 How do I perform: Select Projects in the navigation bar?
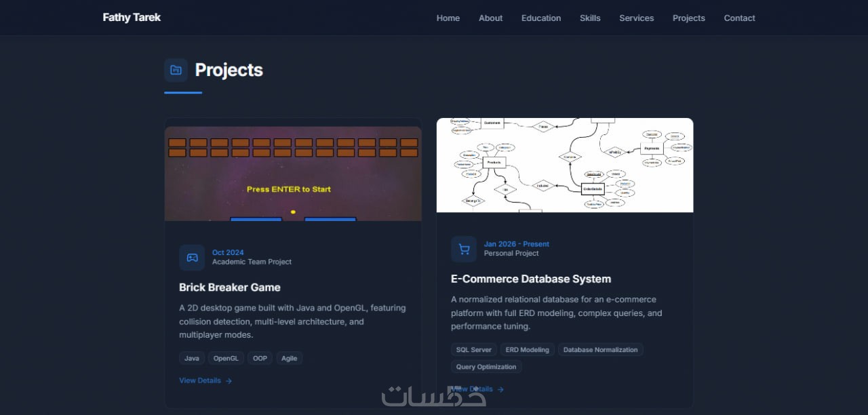[689, 18]
